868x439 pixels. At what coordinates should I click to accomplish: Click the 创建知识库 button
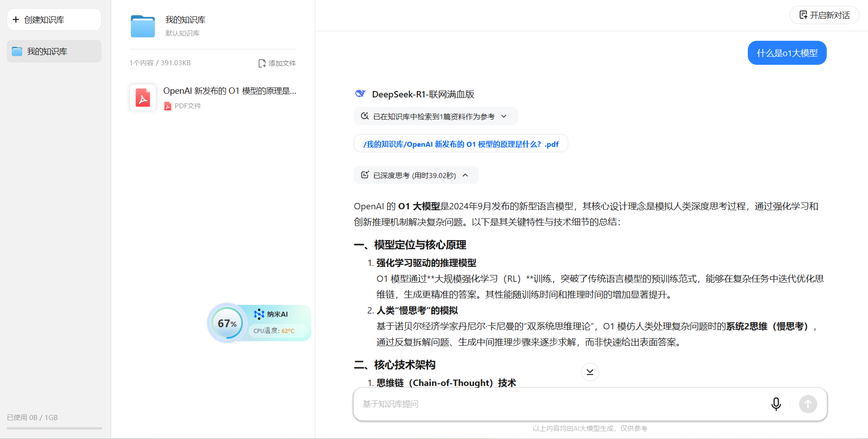click(54, 19)
